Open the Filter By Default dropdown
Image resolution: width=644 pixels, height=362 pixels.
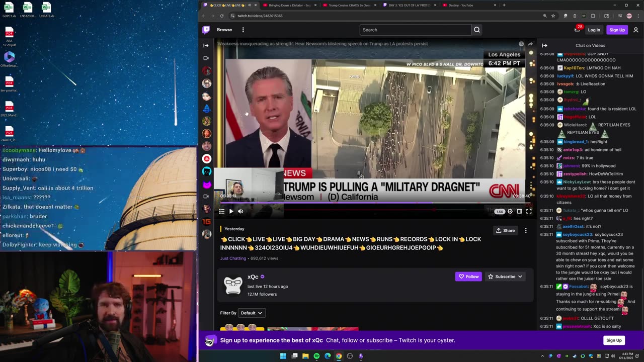pos(252,313)
